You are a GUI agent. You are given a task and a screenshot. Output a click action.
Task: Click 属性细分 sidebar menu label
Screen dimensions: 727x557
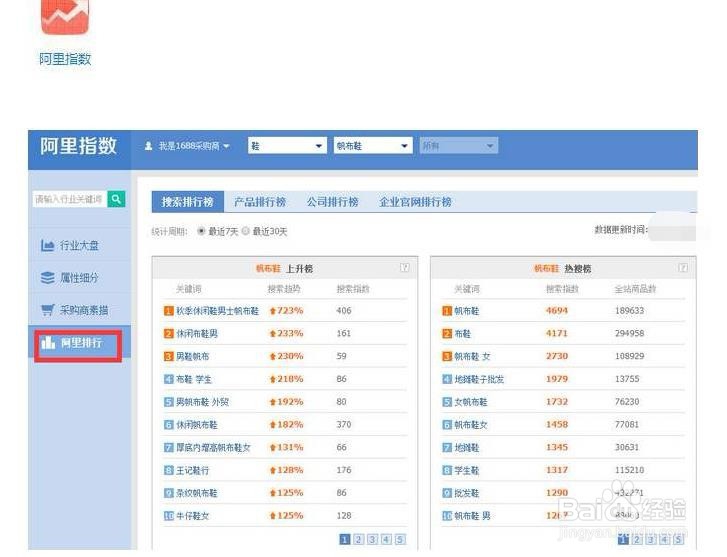[x=79, y=278]
